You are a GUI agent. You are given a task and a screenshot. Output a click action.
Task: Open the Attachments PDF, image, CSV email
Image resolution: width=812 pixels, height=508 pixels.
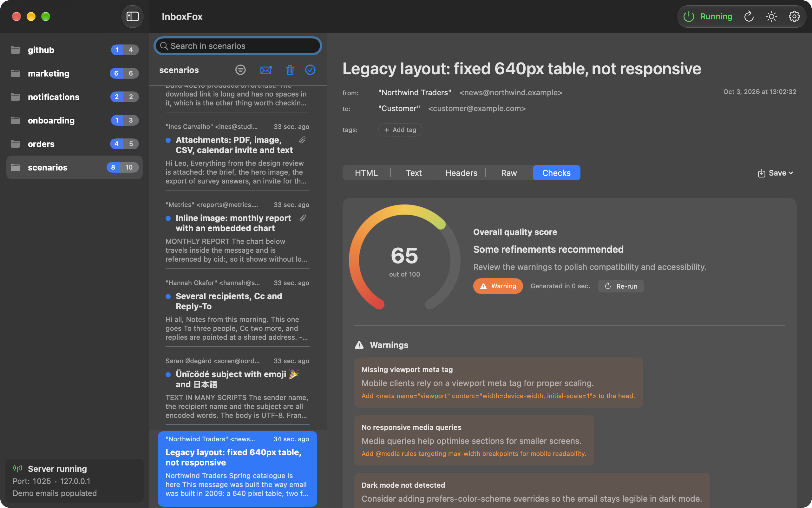point(237,154)
